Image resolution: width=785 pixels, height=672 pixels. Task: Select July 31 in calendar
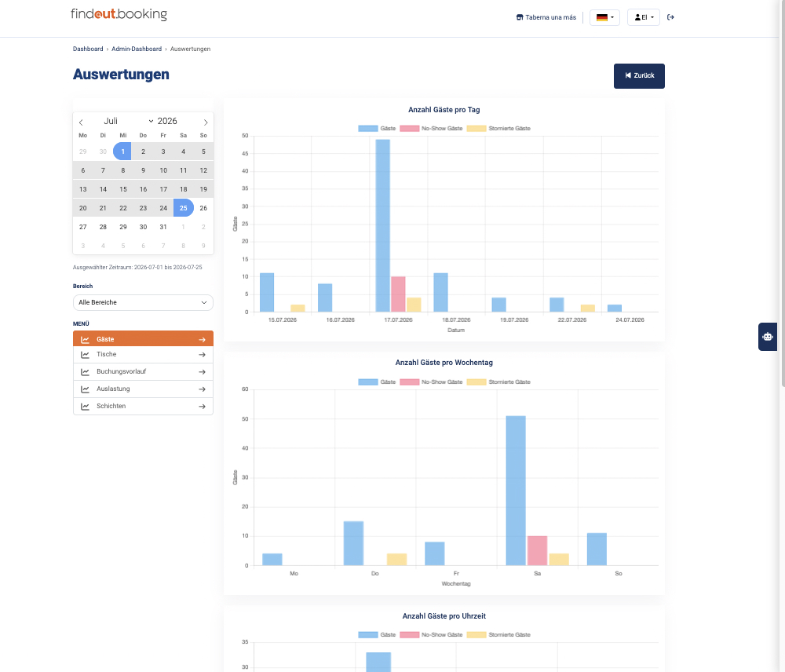point(163,227)
